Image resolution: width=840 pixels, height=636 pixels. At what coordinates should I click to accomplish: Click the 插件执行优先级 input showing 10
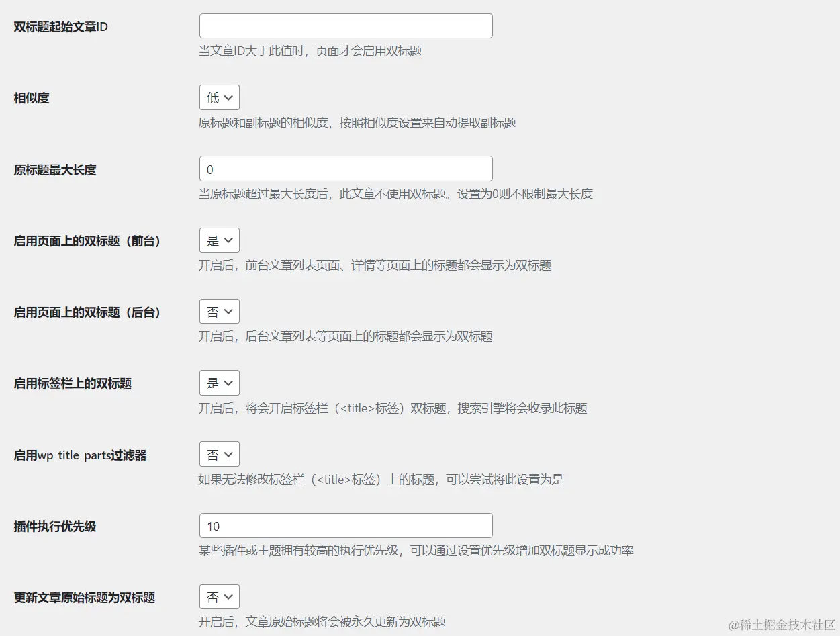[345, 525]
